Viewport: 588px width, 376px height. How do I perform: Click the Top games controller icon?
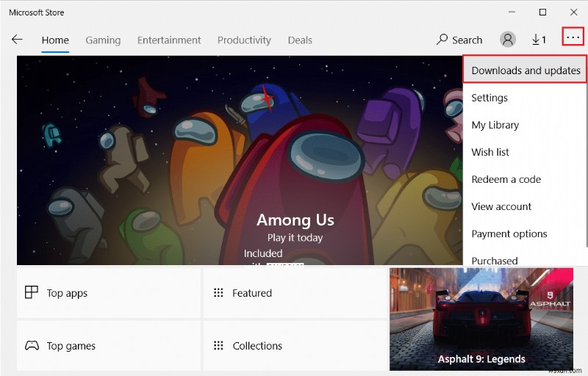point(32,346)
